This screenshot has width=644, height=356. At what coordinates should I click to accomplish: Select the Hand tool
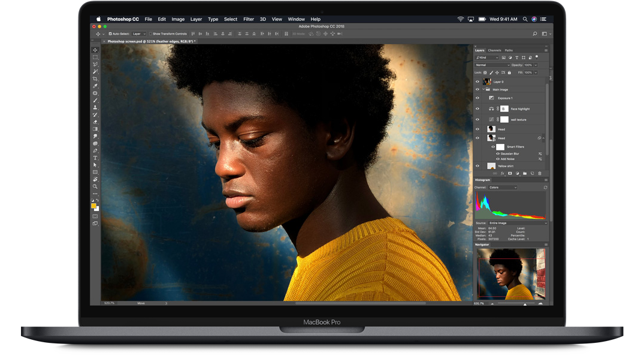(95, 180)
